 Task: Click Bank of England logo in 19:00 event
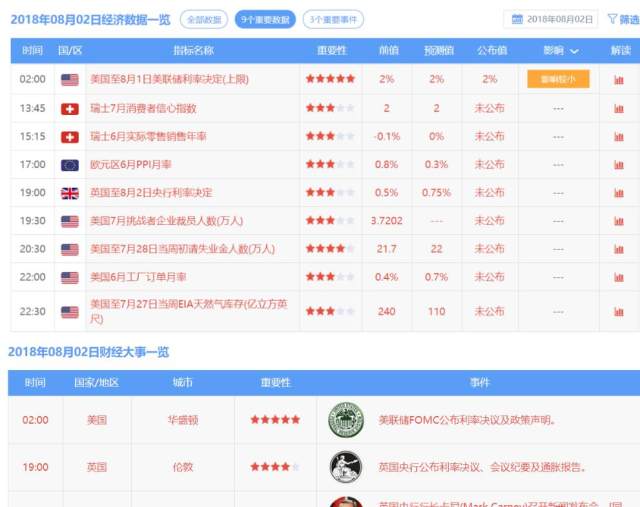[x=346, y=467]
